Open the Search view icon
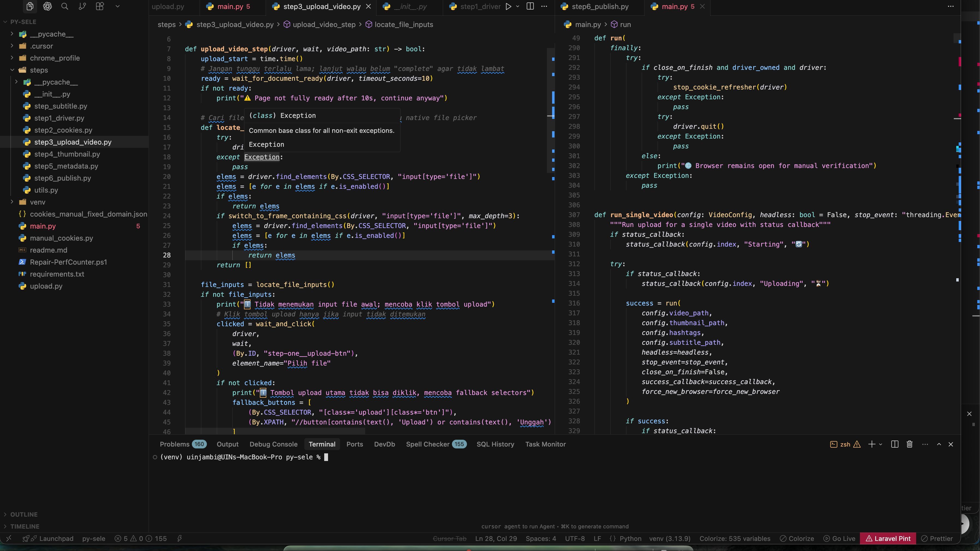The image size is (980, 551). tap(65, 7)
